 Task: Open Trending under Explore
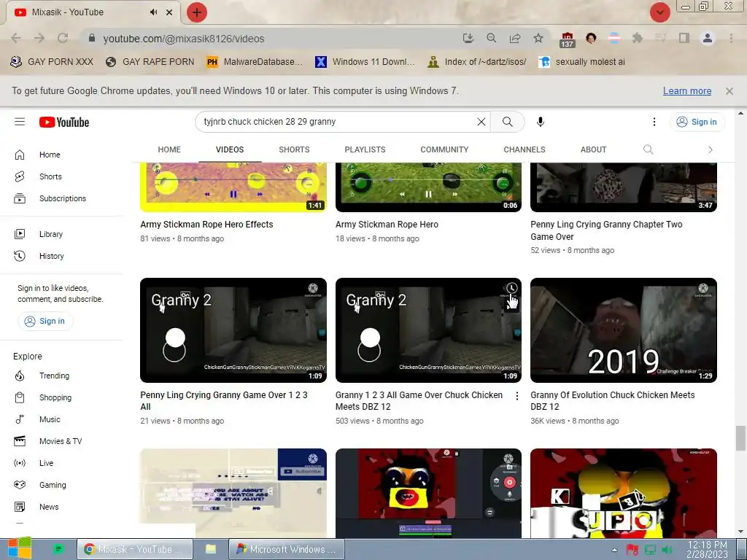(54, 376)
